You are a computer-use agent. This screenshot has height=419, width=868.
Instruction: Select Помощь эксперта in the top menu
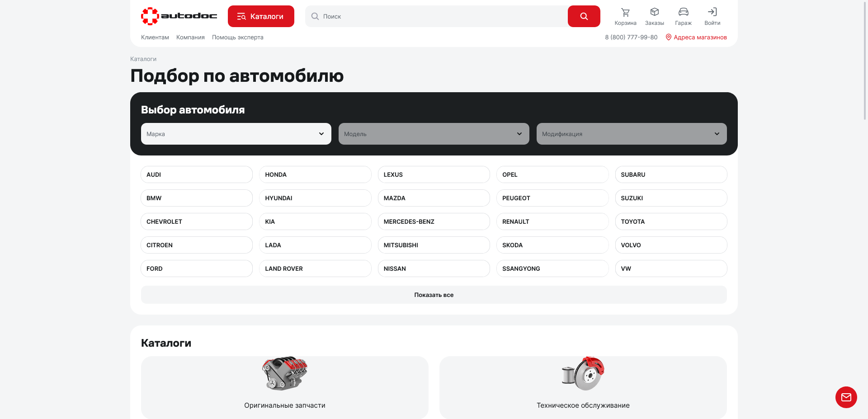click(x=237, y=38)
